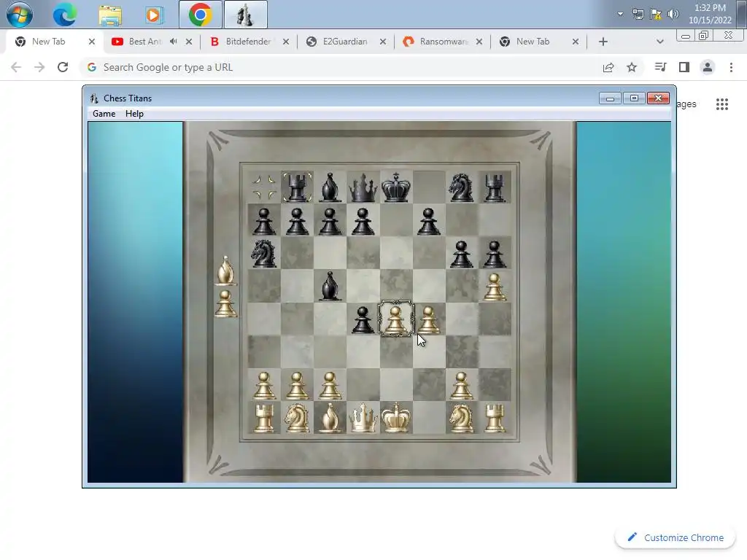Show hidden system tray icons
Screen dimensions: 747x560
tap(620, 14)
